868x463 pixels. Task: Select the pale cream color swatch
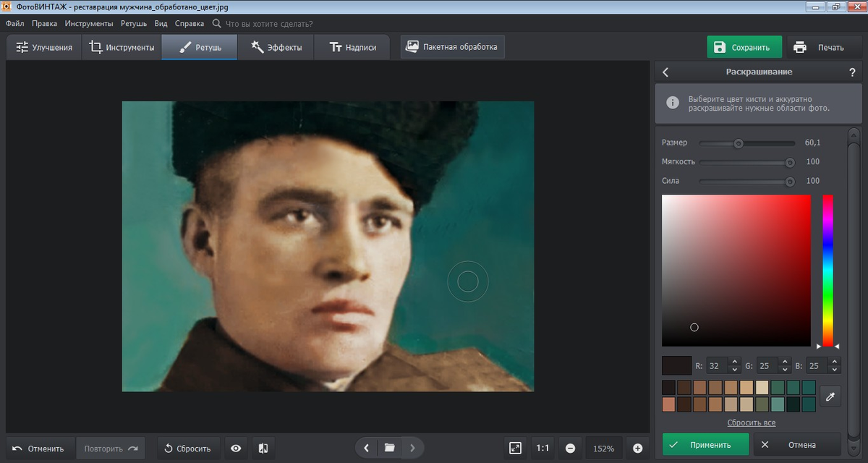762,388
